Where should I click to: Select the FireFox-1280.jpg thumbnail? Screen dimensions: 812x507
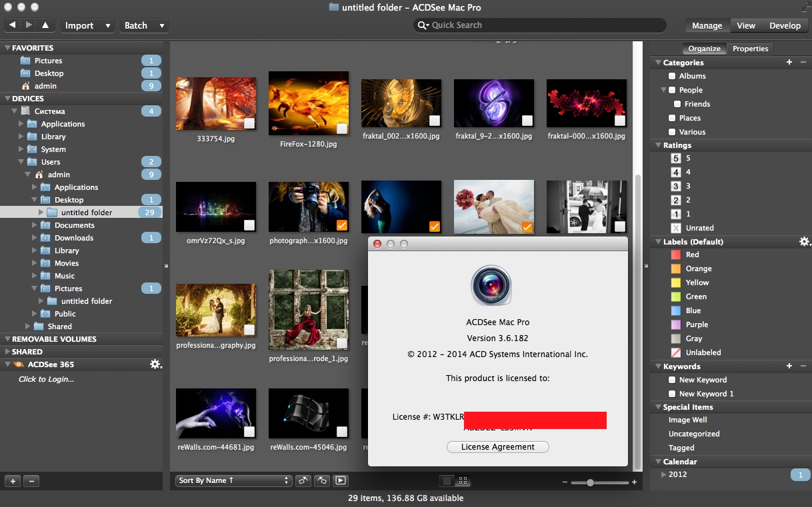pos(309,103)
